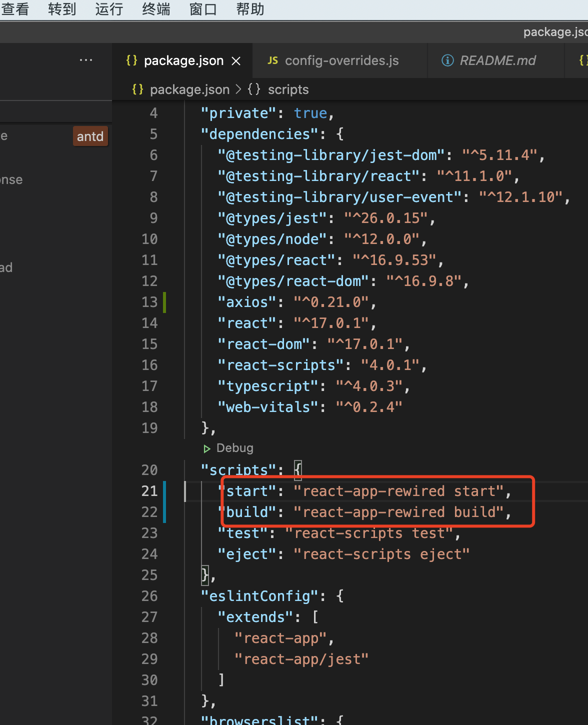Click the "^5.11.4" version value

coord(499,155)
